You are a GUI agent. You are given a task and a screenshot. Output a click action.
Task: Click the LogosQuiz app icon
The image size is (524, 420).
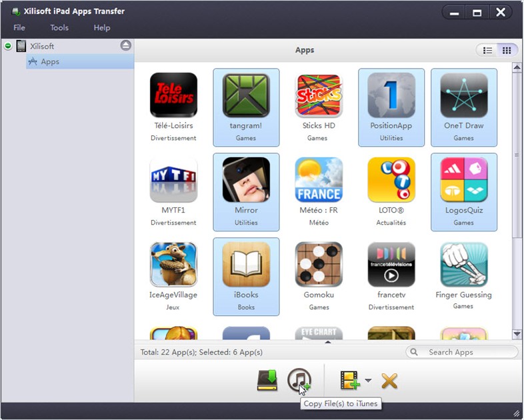(x=464, y=180)
